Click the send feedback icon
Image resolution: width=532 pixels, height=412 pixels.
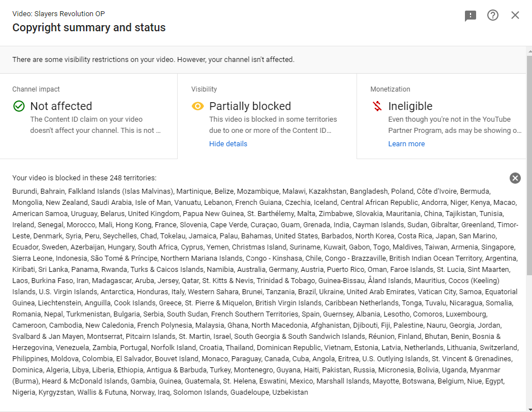tap(471, 16)
